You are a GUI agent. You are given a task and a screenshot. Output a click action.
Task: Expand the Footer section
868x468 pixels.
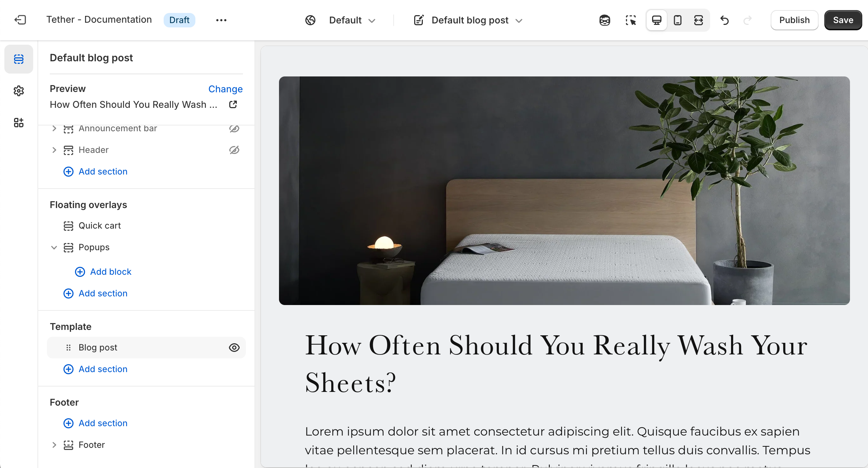[54, 445]
